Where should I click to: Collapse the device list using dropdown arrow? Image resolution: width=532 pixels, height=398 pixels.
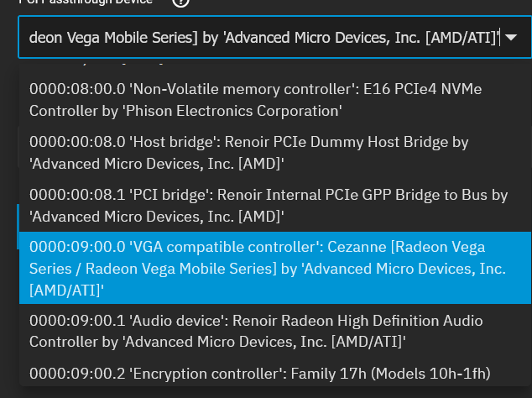[x=511, y=37]
